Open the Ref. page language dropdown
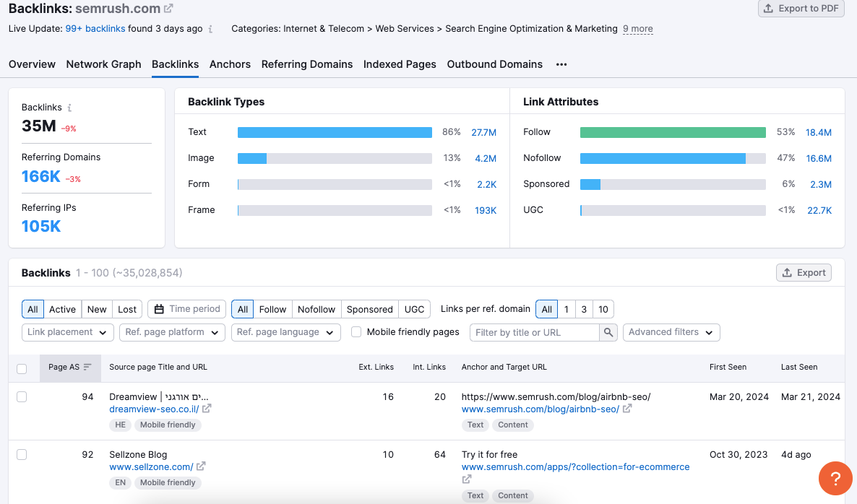This screenshot has height=504, width=857. pos(285,332)
